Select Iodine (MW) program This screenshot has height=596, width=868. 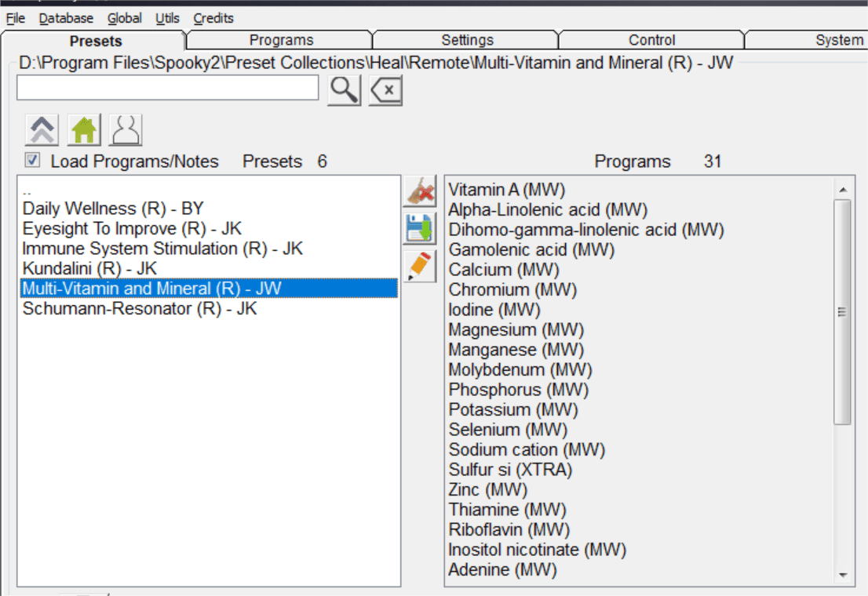(x=640, y=309)
